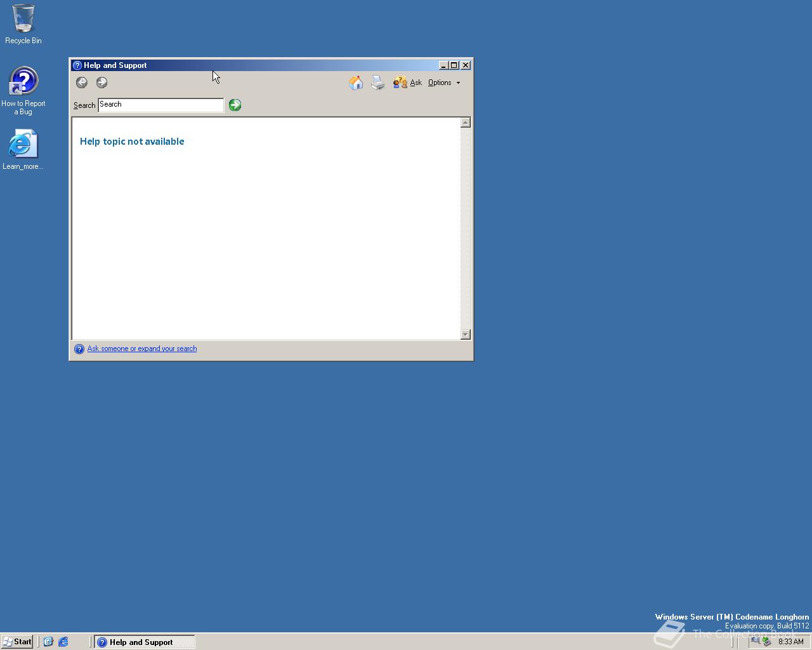812x650 pixels.
Task: Select the blue question mark icon beside the footer link
Action: coord(79,349)
